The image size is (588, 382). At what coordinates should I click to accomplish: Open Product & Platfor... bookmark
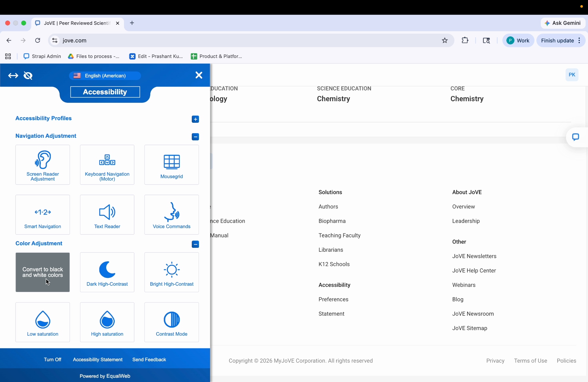(217, 56)
